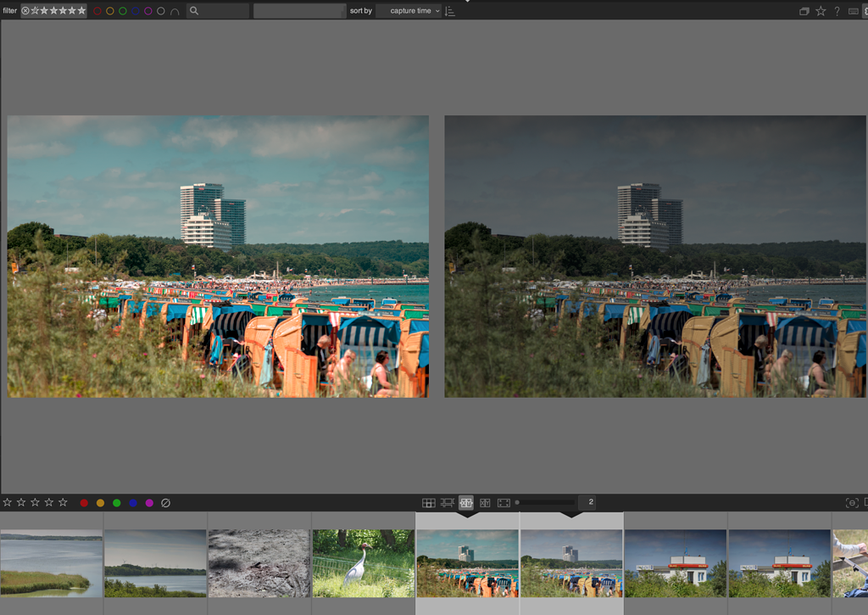The image size is (868, 615).
Task: Expand the rating filter circled-x control
Action: click(25, 10)
